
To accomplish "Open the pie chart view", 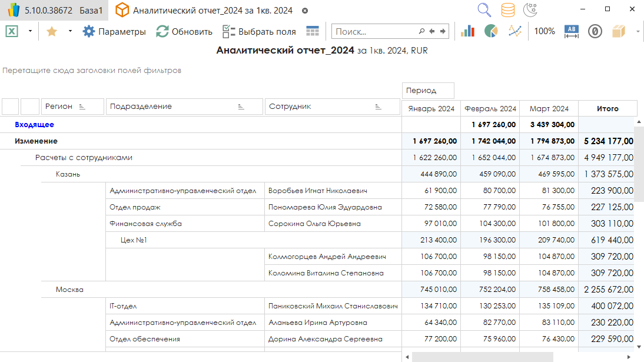I will pos(491,31).
